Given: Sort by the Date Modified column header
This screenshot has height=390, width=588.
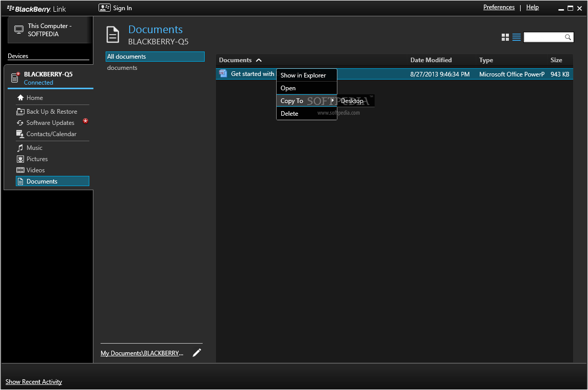Looking at the screenshot, I should point(431,60).
